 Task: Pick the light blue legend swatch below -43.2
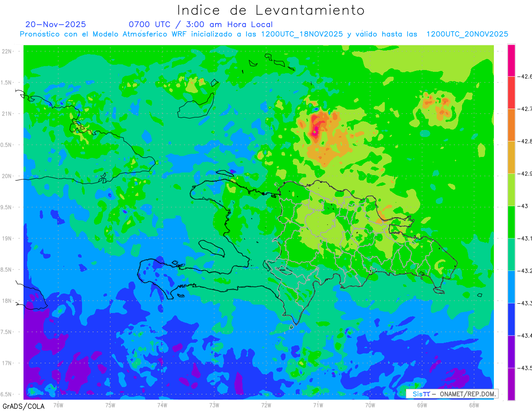coord(511,286)
